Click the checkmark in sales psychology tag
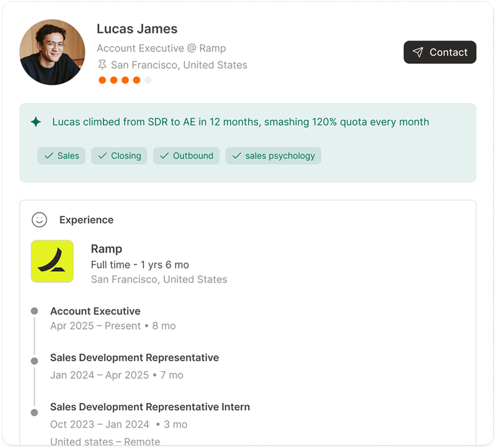Screen dimensions: 496x448 [x=237, y=156]
